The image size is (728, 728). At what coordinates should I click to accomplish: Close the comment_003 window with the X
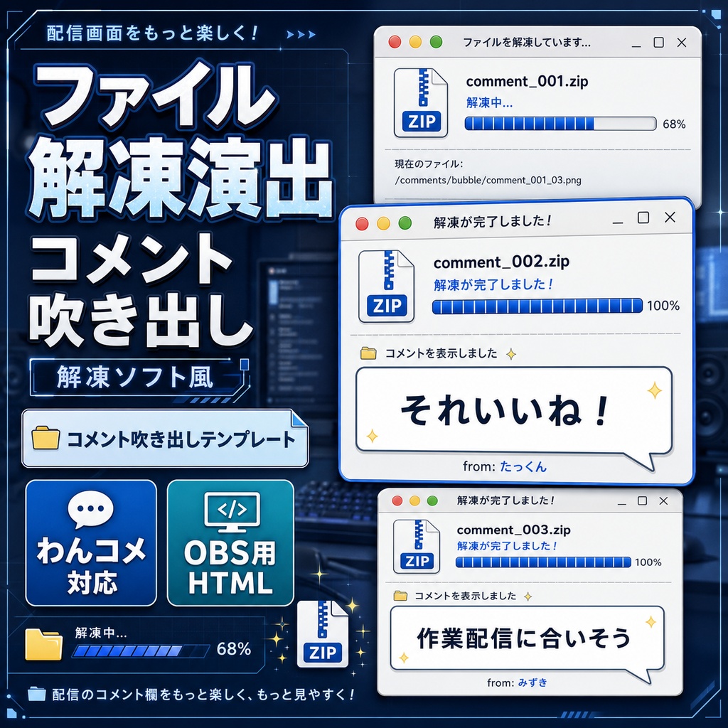(x=663, y=500)
